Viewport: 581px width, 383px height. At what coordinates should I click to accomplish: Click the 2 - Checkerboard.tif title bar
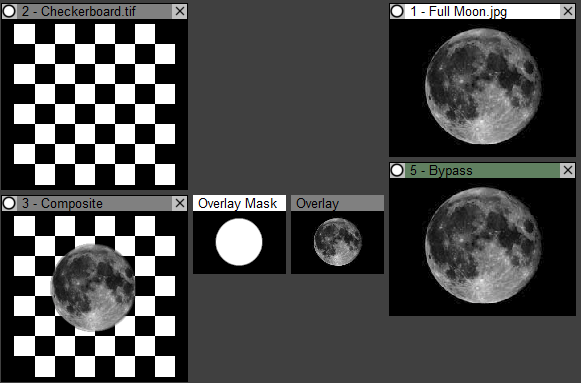coord(94,11)
